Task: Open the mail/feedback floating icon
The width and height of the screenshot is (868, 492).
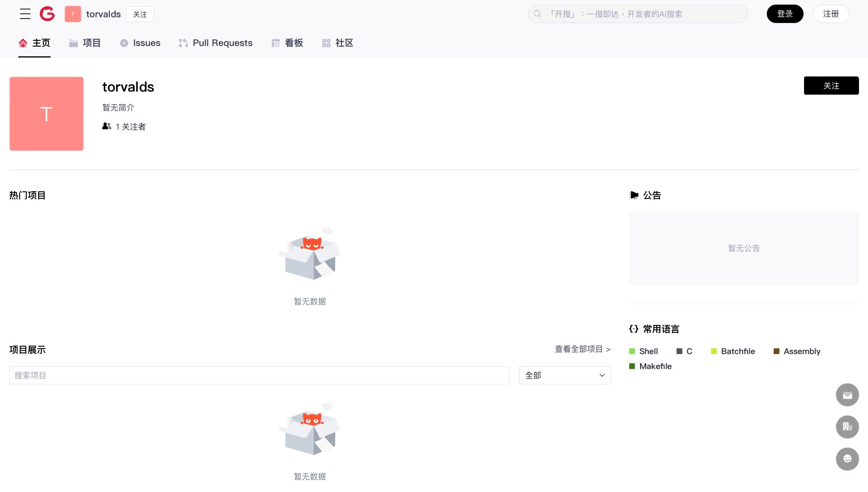Action: point(847,395)
